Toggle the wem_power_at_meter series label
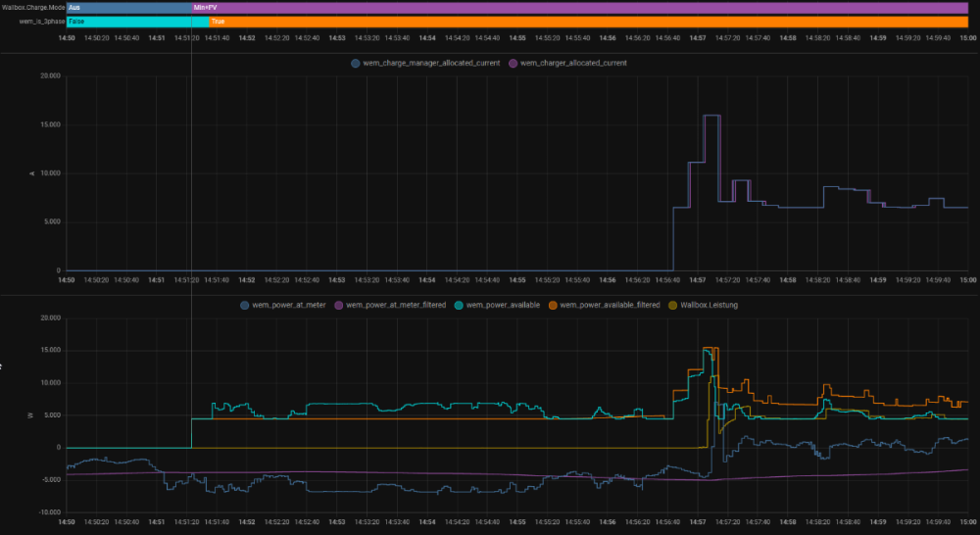Image resolution: width=980 pixels, height=535 pixels. coord(289,305)
